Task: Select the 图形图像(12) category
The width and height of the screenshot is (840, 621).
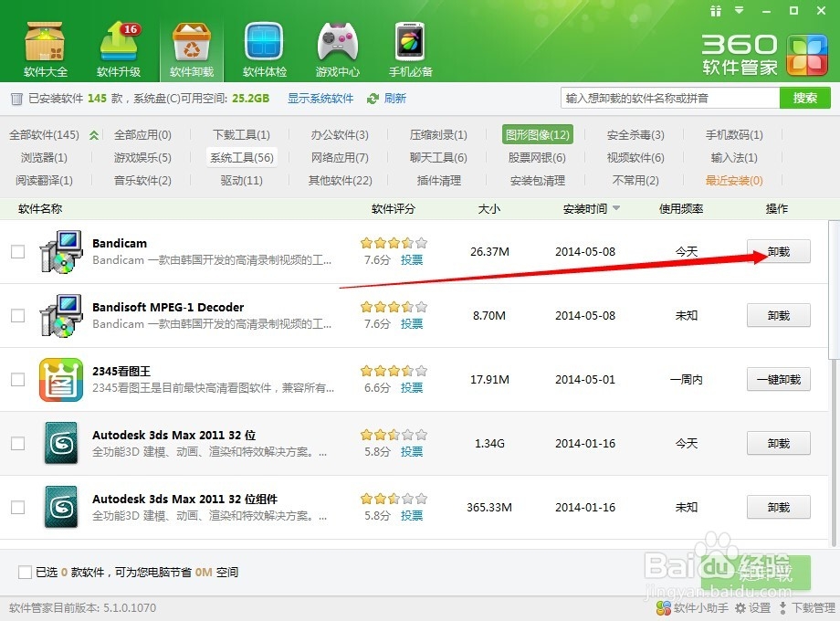Action: tap(537, 134)
